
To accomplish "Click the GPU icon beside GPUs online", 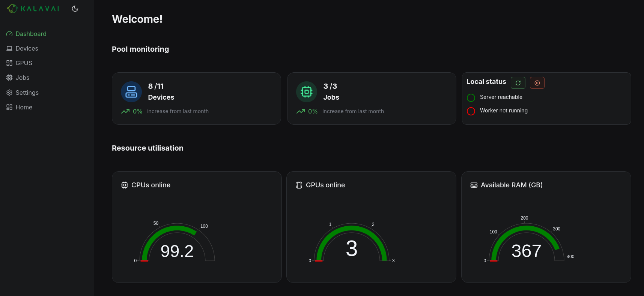I will point(299,185).
